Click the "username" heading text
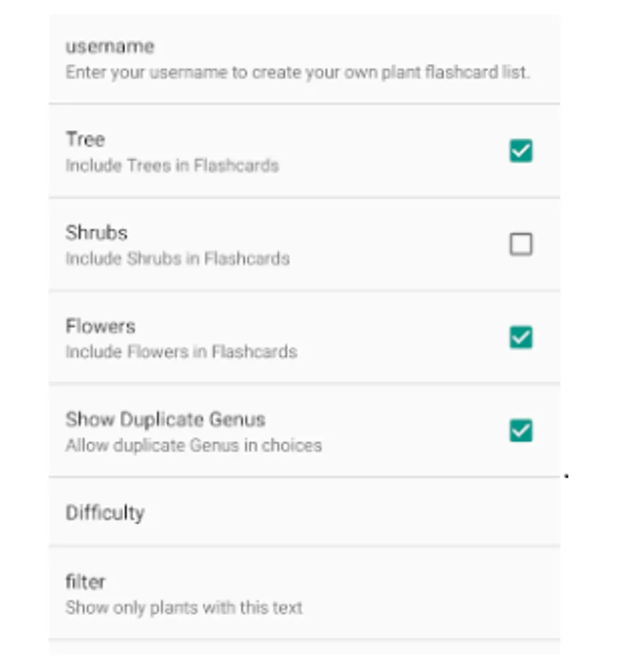 tap(110, 46)
